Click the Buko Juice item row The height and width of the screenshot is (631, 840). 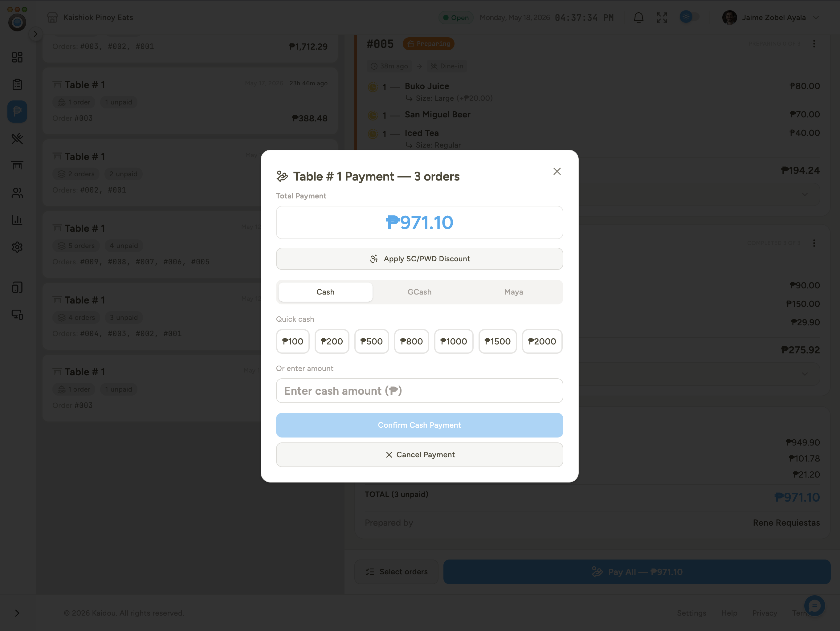(x=593, y=92)
